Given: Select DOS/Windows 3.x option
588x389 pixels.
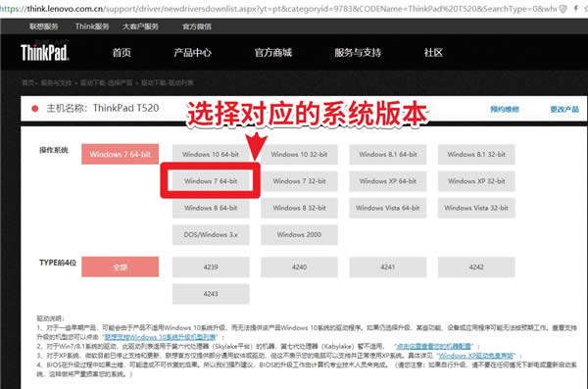Looking at the screenshot, I should (211, 234).
